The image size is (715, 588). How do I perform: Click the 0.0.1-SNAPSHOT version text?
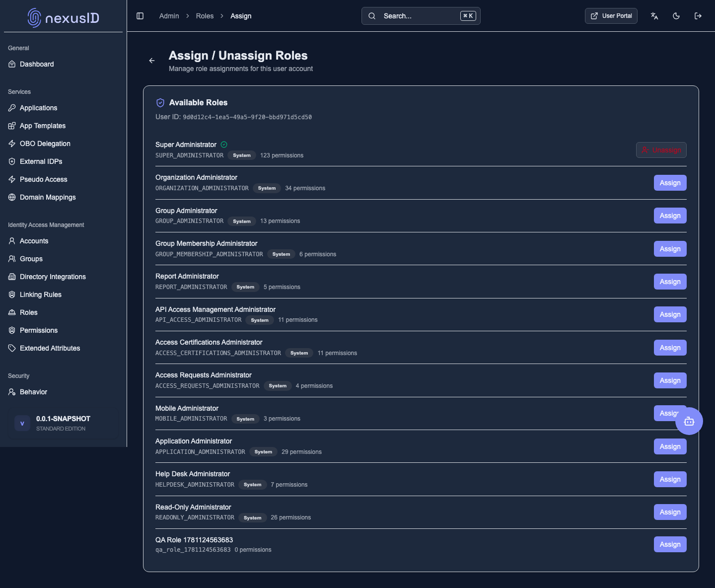click(63, 419)
